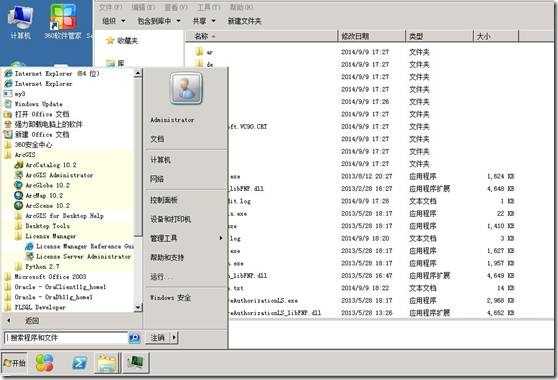Expand the 管理工具 submenu

tap(186, 238)
